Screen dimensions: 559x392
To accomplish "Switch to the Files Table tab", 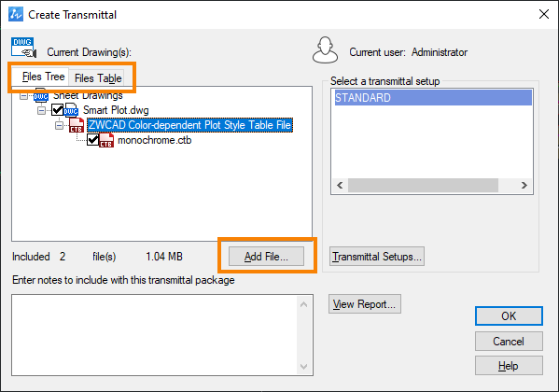I will point(98,77).
